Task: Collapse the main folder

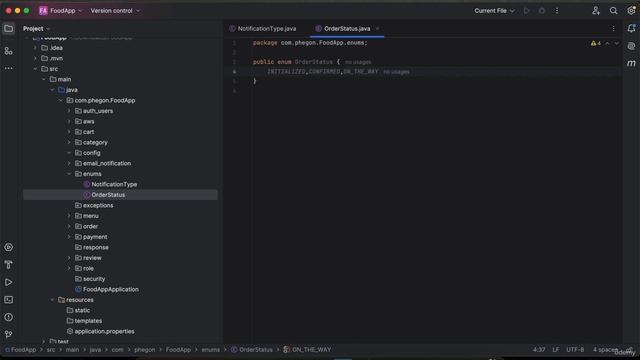Action: (44, 79)
